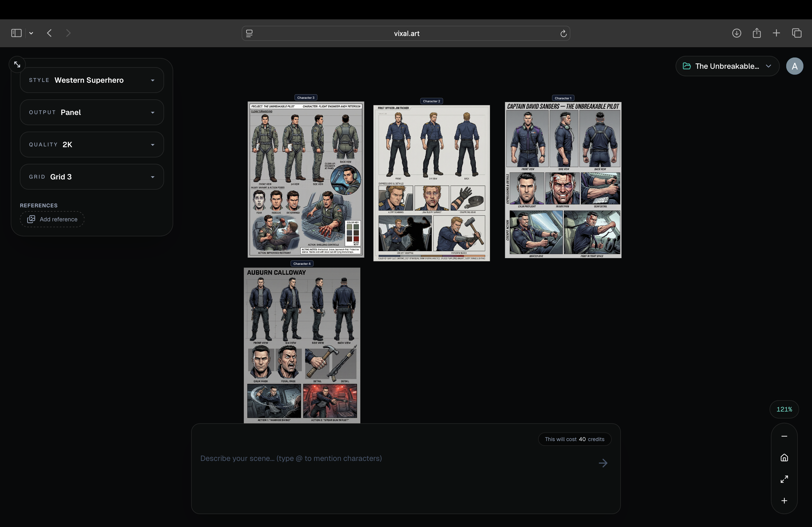Click the Add reference button
Image resolution: width=812 pixels, height=527 pixels.
coord(52,219)
